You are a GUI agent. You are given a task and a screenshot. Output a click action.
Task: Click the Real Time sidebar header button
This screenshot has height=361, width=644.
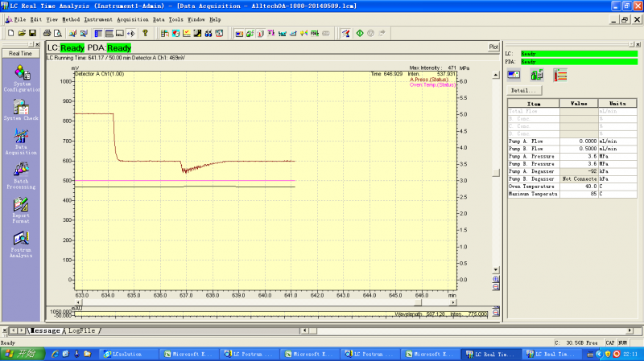pos(21,53)
